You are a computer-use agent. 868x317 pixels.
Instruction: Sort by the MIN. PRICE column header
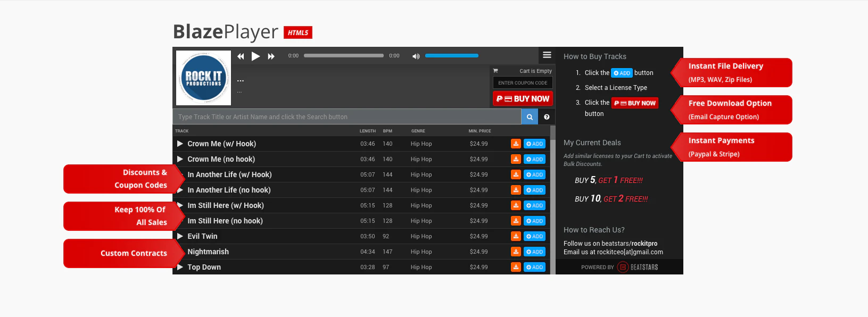(480, 131)
